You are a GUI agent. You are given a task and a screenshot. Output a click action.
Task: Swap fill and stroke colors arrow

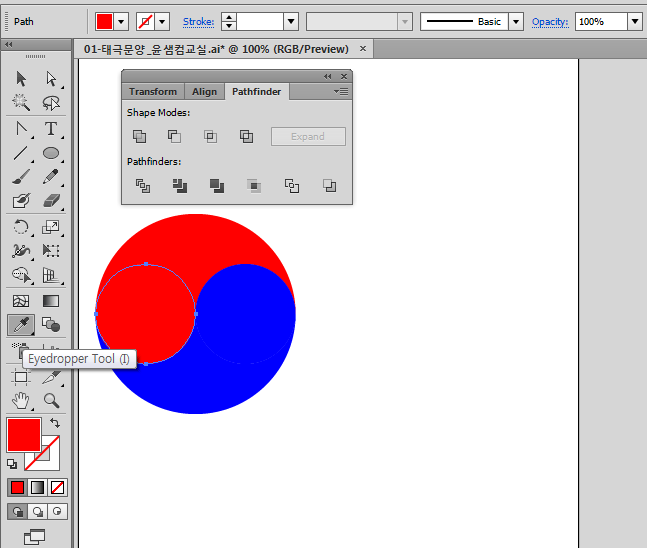point(55,423)
